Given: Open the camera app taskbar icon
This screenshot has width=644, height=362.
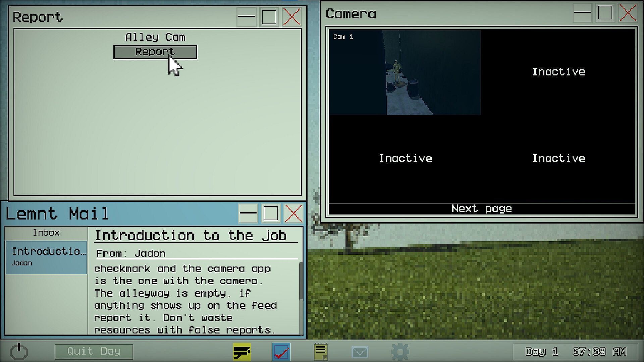Looking at the screenshot, I should (242, 352).
